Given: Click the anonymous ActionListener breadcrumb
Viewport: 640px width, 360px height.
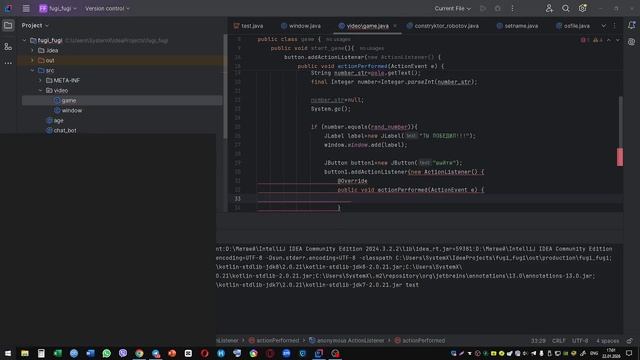Looking at the screenshot, I should tap(347, 340).
